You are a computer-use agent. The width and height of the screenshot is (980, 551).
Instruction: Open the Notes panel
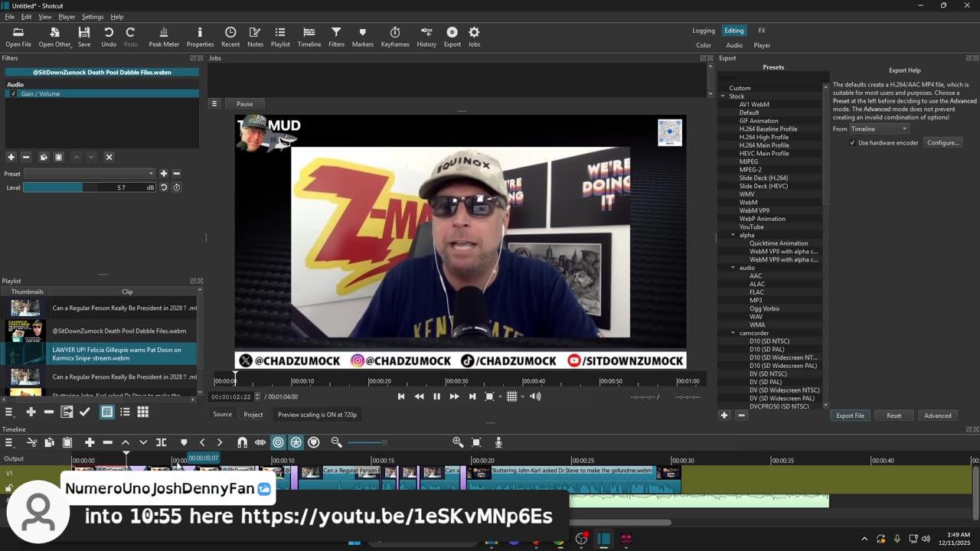pos(255,37)
